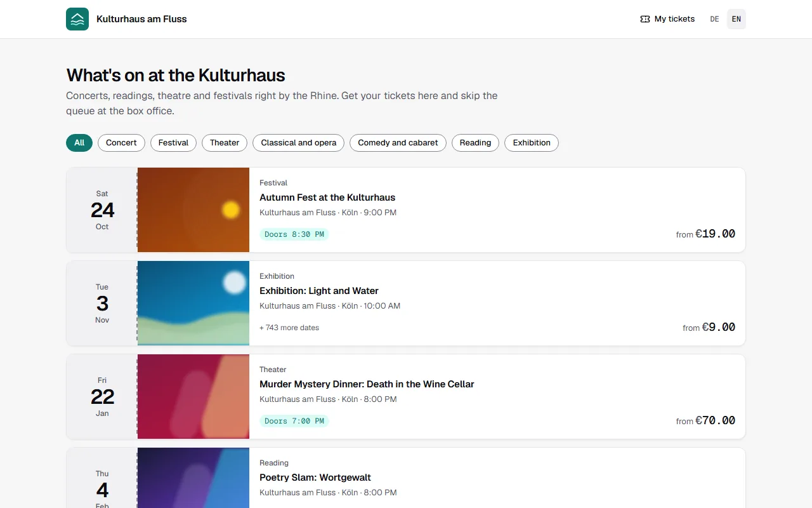Open Poetry Slam: Wortgewalt title
The image size is (812, 508).
pos(315,478)
